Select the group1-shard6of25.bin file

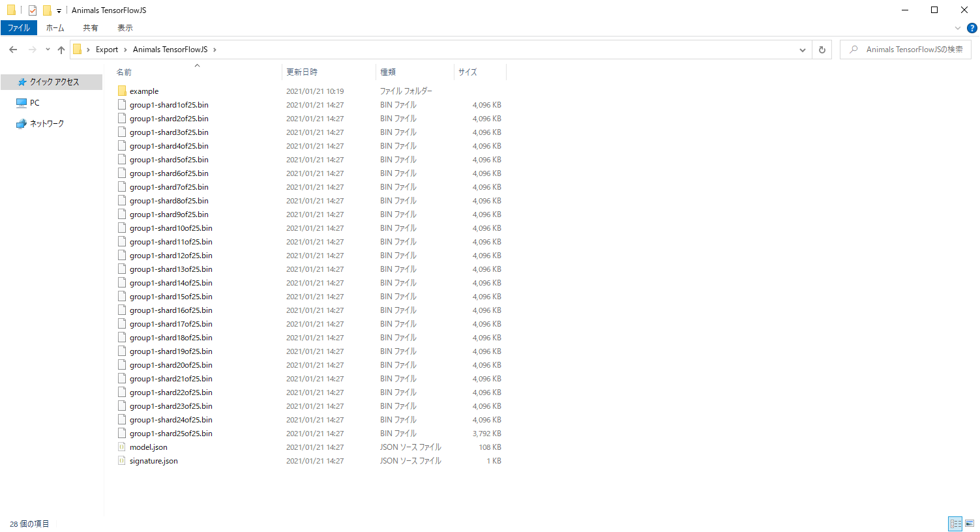click(x=169, y=173)
